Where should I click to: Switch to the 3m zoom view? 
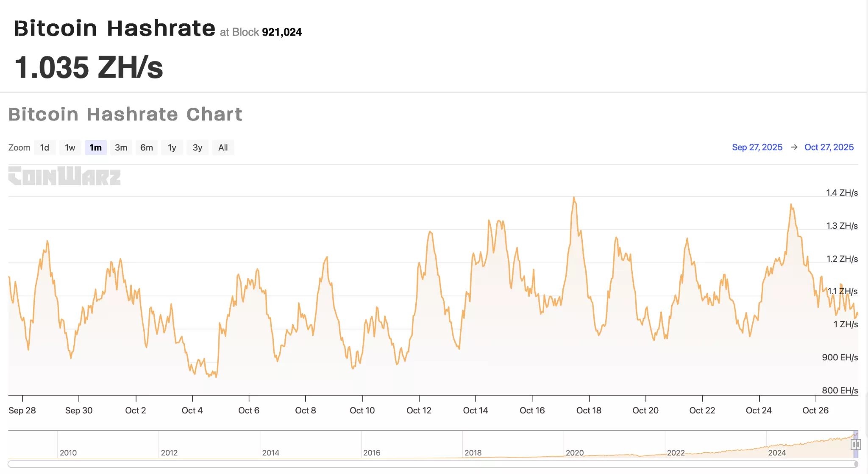click(121, 147)
